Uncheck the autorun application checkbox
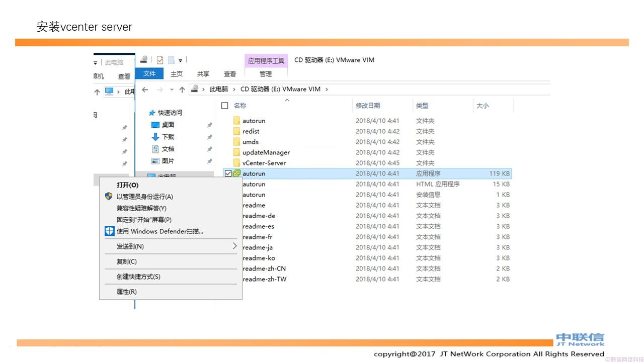Image resolution: width=644 pixels, height=362 pixels. 228,173
